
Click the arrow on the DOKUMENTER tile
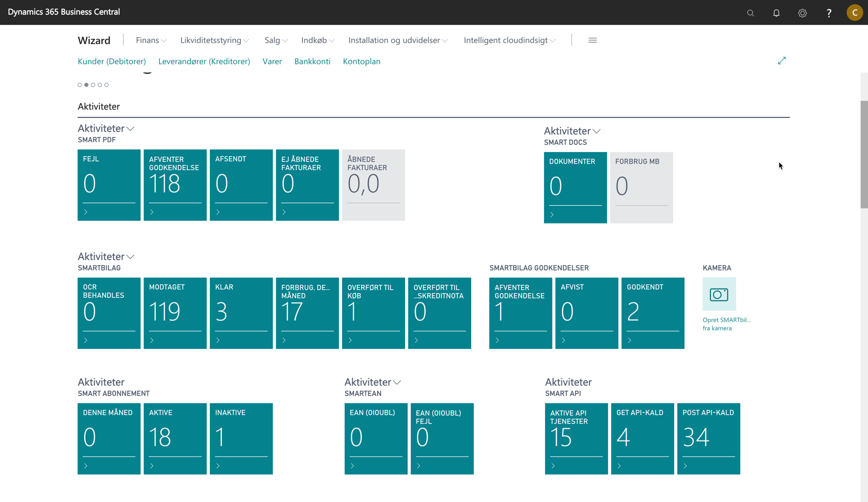pos(552,215)
